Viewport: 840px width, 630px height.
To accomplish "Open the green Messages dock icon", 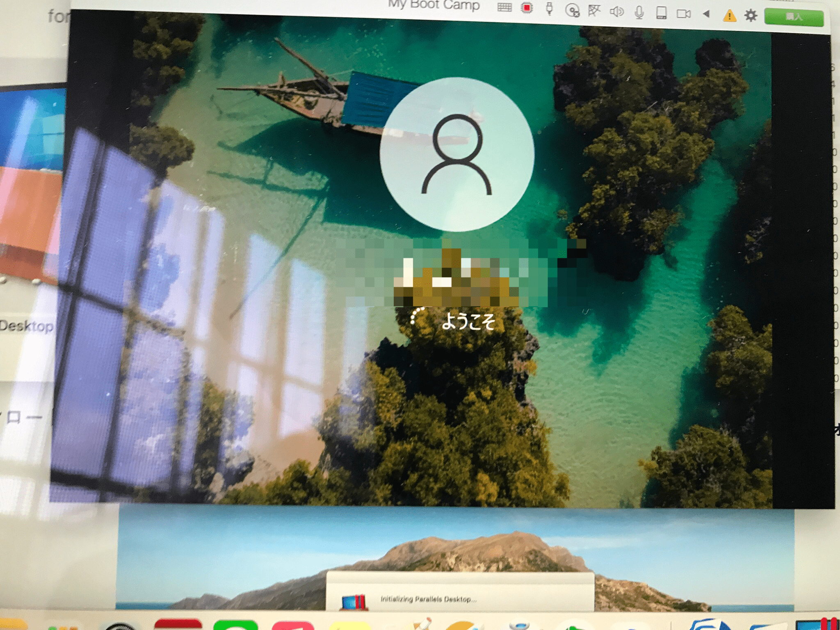I will pyautogui.click(x=235, y=625).
